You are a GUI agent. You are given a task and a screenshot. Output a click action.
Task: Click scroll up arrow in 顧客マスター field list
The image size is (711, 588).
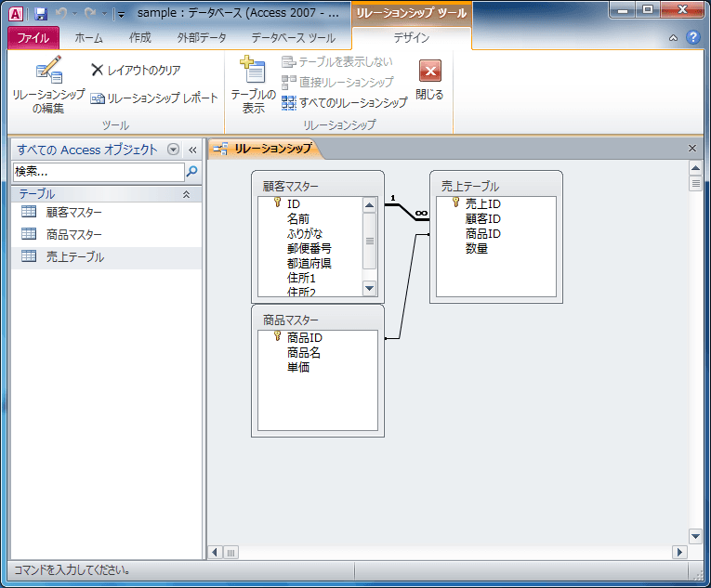(370, 205)
